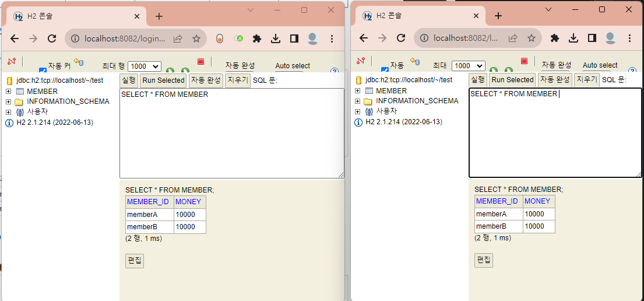Open the 최대 1000 dropdown in right console

[x=468, y=66]
